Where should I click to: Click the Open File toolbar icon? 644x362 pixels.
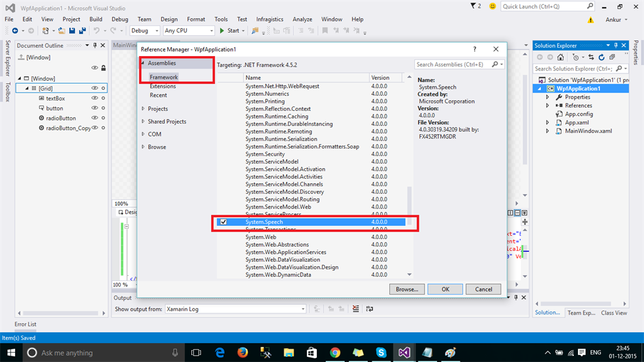[62, 31]
